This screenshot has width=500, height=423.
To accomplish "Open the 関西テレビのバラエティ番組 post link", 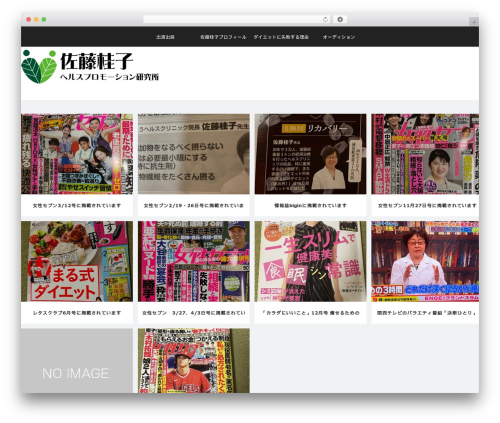I will (426, 313).
